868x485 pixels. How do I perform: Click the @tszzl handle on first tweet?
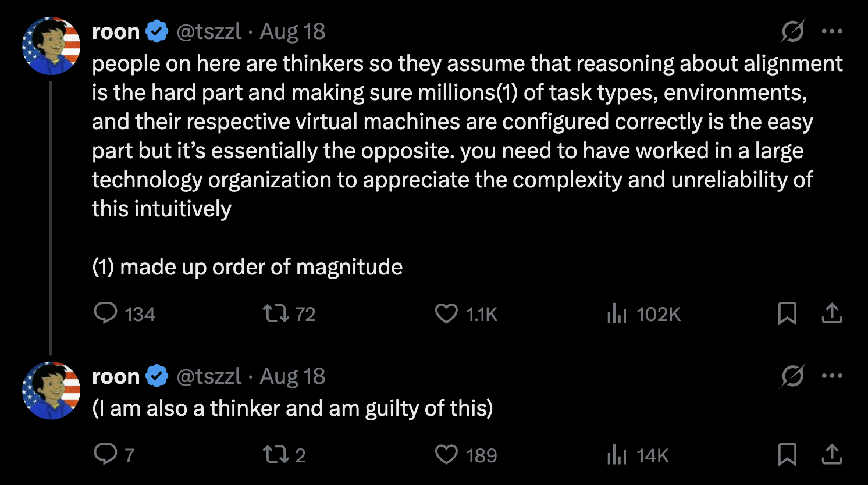click(x=209, y=31)
